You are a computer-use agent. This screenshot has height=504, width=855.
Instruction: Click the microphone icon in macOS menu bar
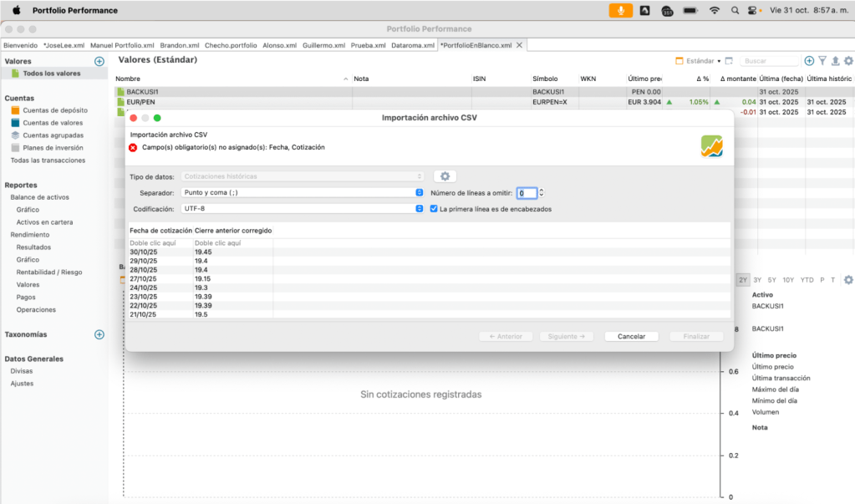click(x=620, y=10)
